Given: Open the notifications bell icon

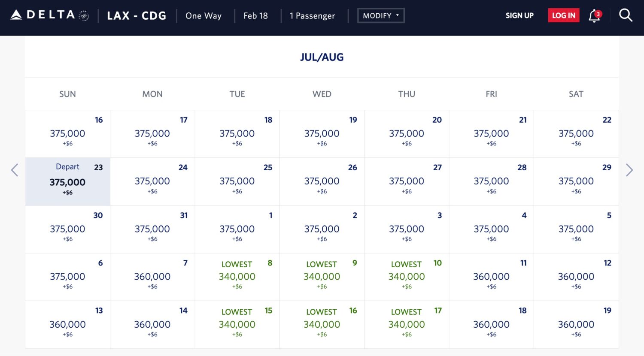Looking at the screenshot, I should tap(594, 16).
